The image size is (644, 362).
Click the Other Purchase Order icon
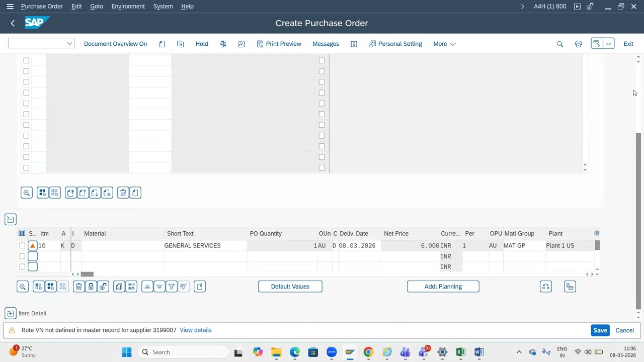[181, 44]
